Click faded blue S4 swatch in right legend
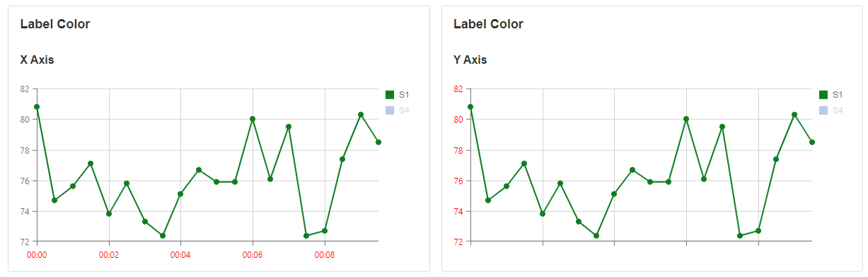This screenshot has height=277, width=868. [x=823, y=111]
